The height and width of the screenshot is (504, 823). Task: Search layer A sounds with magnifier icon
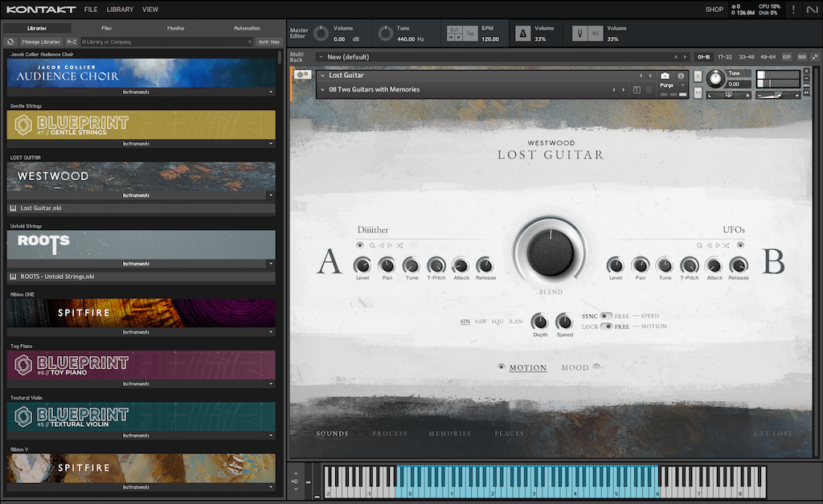click(372, 245)
